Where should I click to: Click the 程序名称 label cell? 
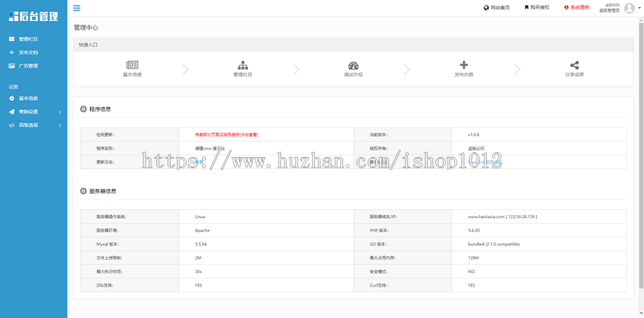(x=130, y=148)
